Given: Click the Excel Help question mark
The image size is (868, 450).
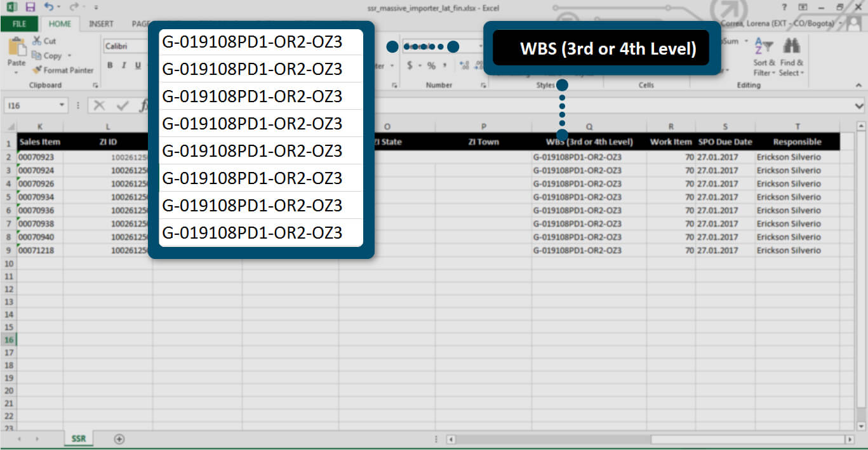Looking at the screenshot, I should (785, 7).
